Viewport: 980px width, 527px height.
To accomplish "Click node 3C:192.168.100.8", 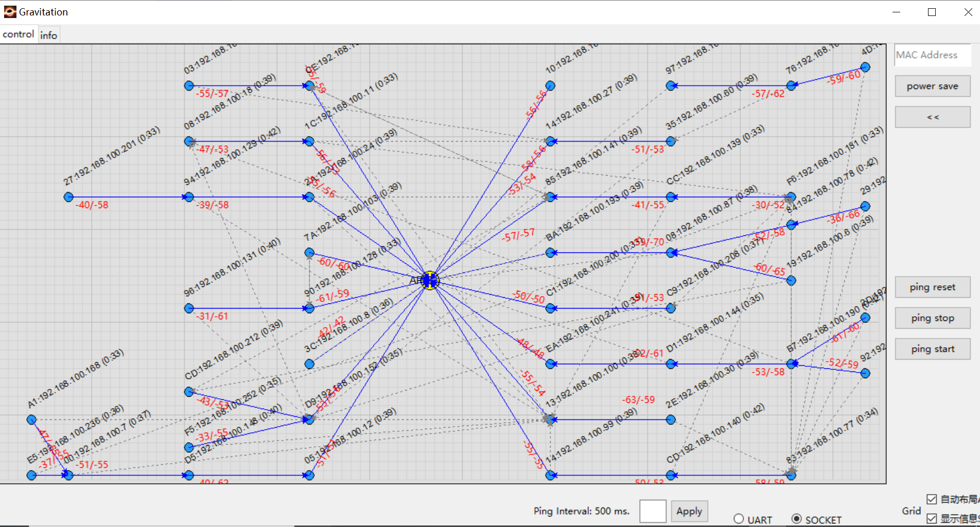I will click(309, 364).
